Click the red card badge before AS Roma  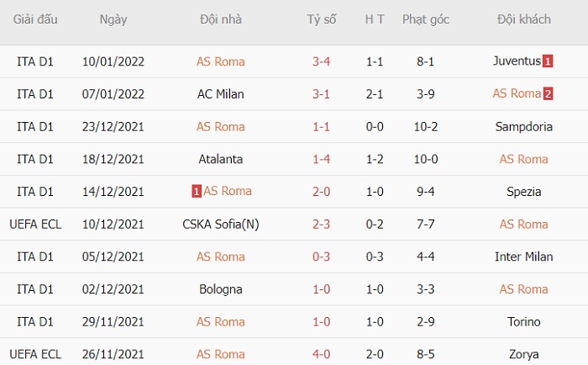pos(197,192)
